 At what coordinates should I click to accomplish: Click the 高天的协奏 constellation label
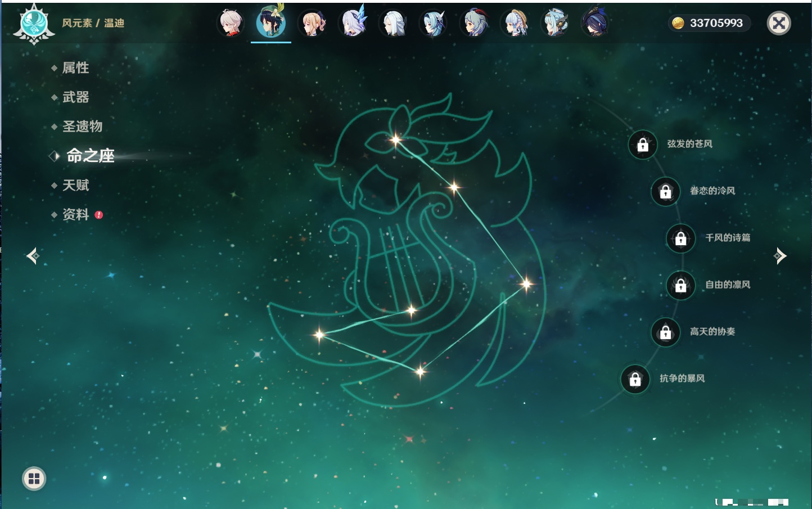[x=712, y=331]
